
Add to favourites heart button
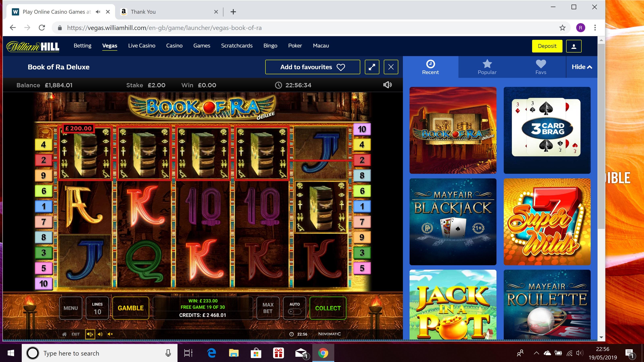click(x=313, y=67)
